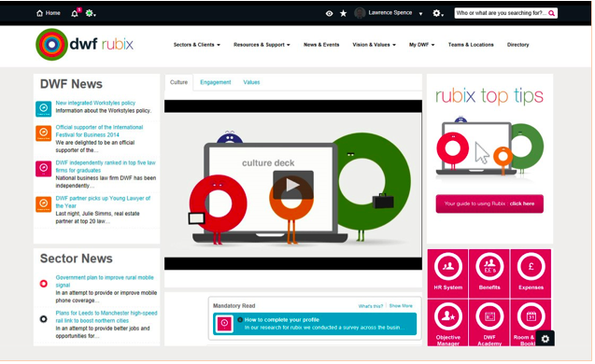595x364 pixels.
Task: Open the Directory menu item
Action: (518, 45)
